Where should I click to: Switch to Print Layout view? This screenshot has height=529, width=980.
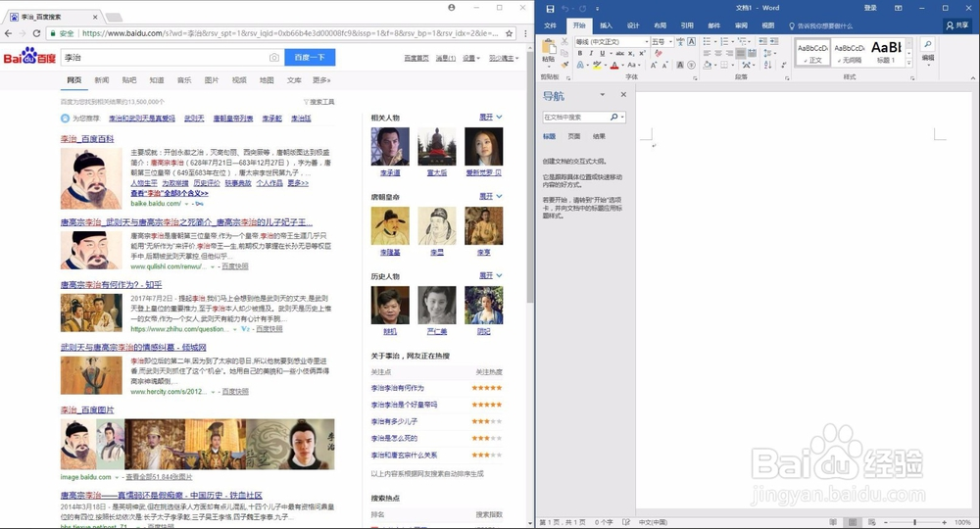[x=853, y=522]
